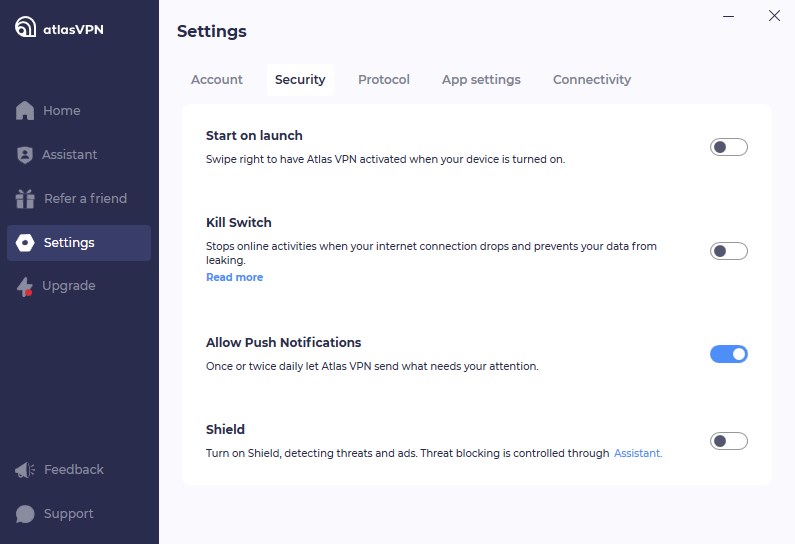
Task: Open Refer a friend label
Action: (x=85, y=198)
